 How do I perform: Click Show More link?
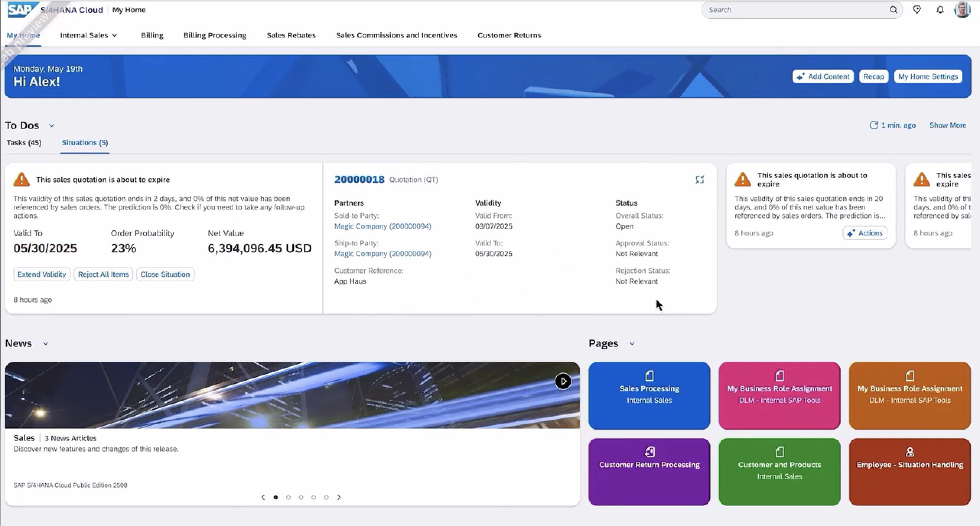pos(948,125)
